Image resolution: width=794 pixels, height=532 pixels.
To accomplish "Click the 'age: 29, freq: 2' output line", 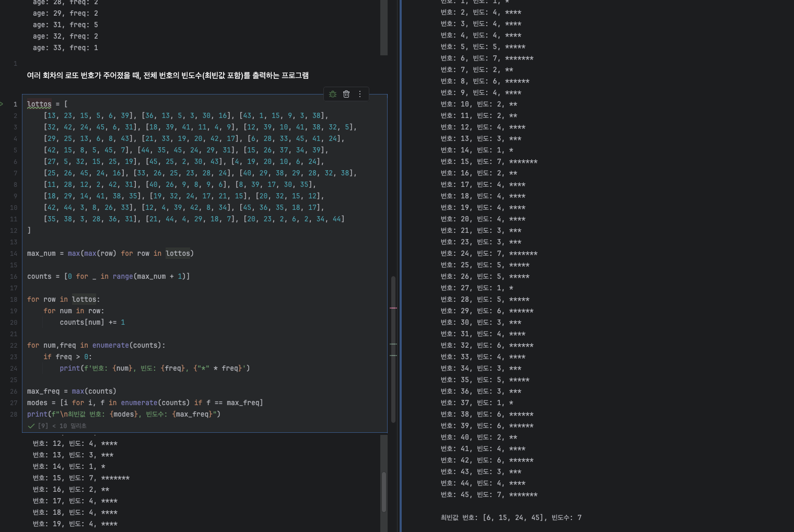I will click(65, 13).
